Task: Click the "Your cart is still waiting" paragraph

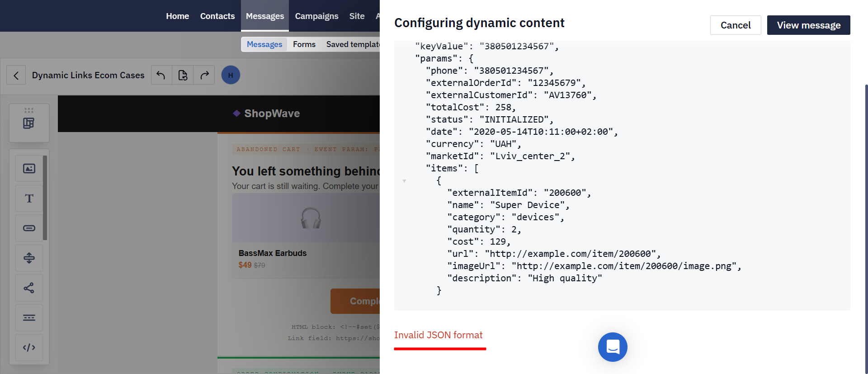Action: coord(305,186)
